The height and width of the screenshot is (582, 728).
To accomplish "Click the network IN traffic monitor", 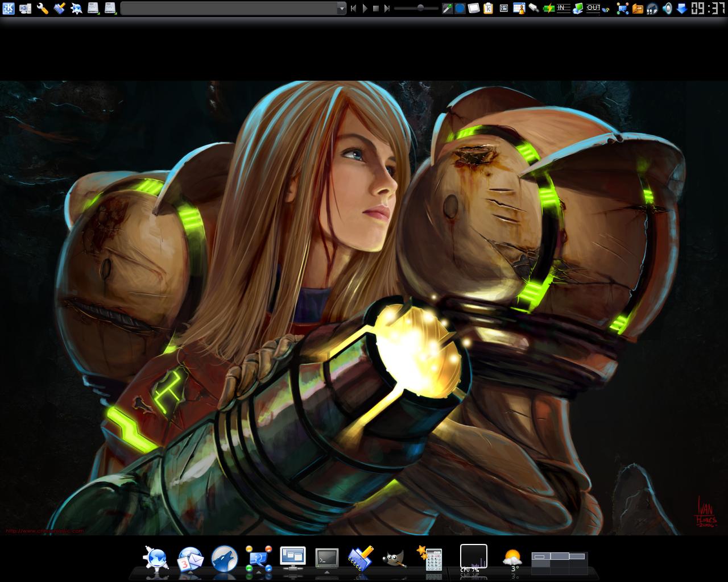I will point(564,8).
